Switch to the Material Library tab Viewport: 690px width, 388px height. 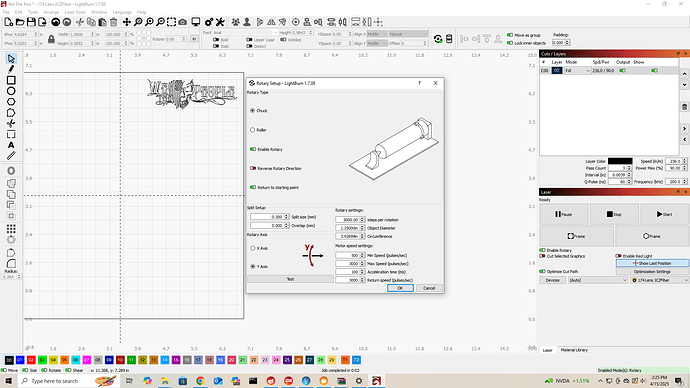pos(574,350)
